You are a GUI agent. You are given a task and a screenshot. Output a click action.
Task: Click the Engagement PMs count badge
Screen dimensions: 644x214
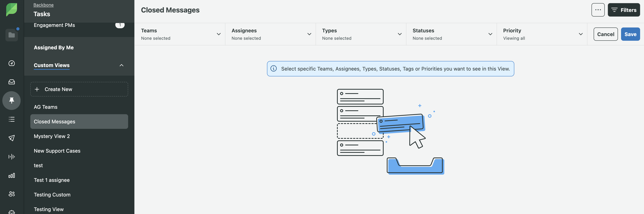(x=120, y=25)
